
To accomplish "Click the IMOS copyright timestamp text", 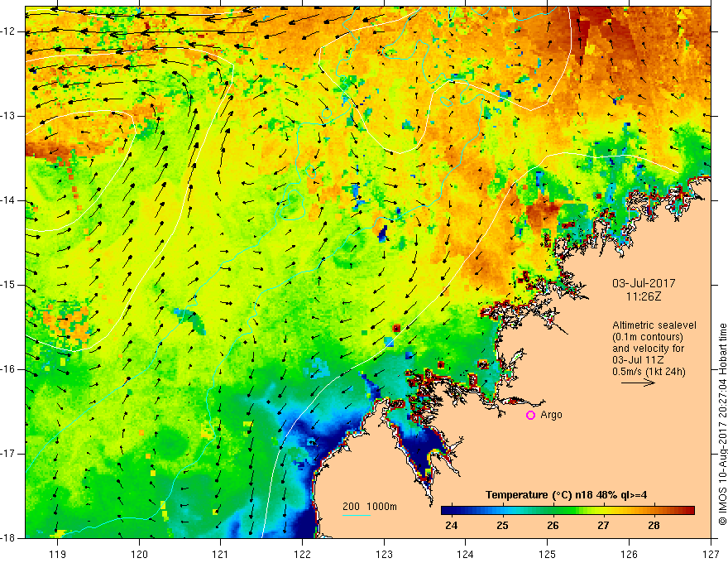I will coord(722,424).
